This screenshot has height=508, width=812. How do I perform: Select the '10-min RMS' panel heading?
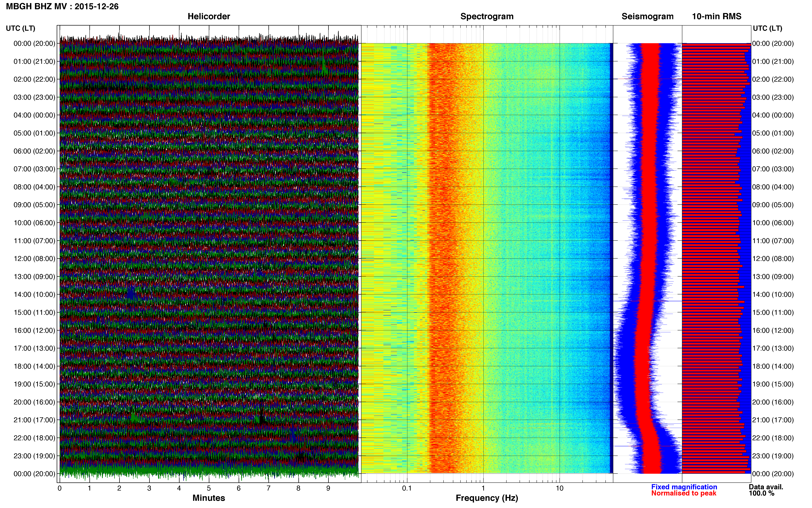(717, 16)
